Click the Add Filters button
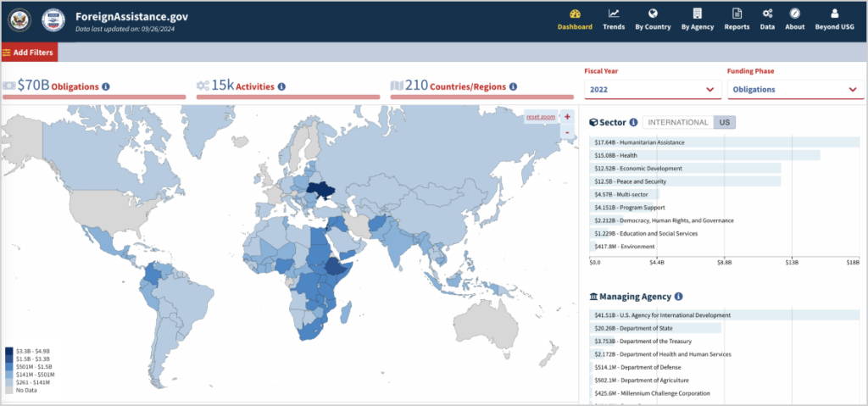868x406 pixels. click(x=29, y=53)
